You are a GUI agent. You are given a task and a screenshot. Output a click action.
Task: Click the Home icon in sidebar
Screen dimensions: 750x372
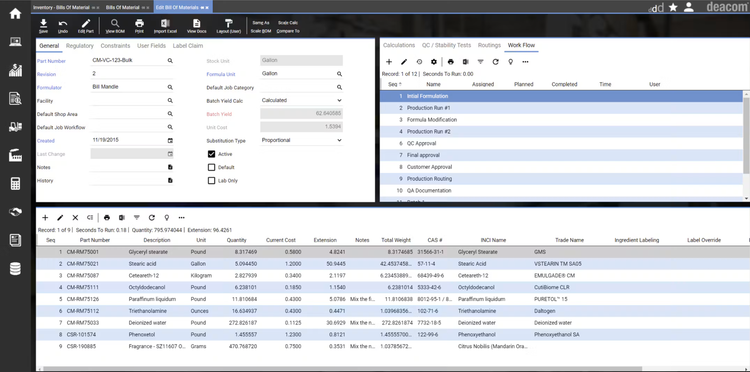coord(15,13)
